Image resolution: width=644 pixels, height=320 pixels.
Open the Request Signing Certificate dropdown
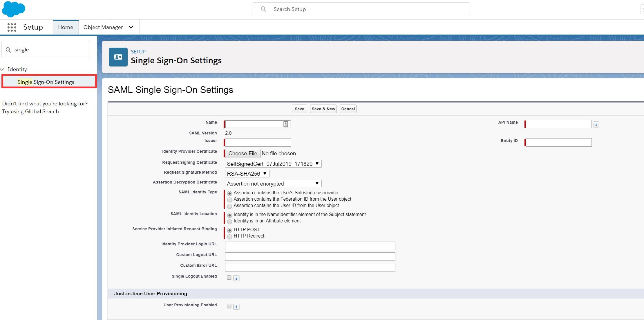click(x=273, y=164)
